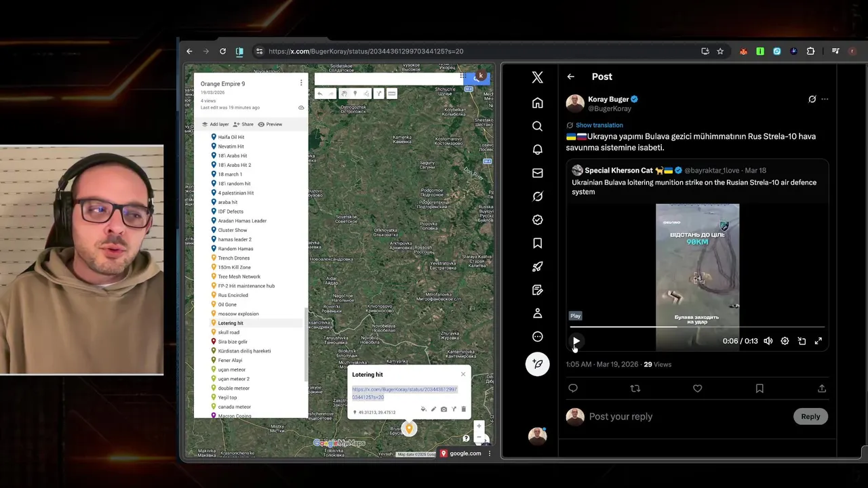Click the browser address bar URL

(366, 52)
